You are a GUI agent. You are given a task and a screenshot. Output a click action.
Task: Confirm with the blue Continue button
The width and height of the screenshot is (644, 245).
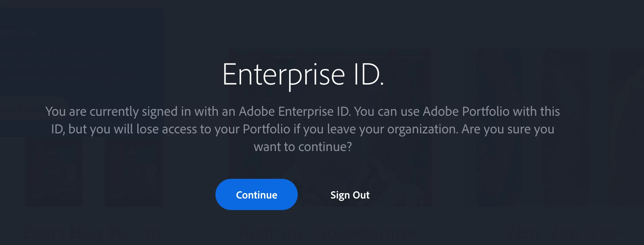click(257, 194)
